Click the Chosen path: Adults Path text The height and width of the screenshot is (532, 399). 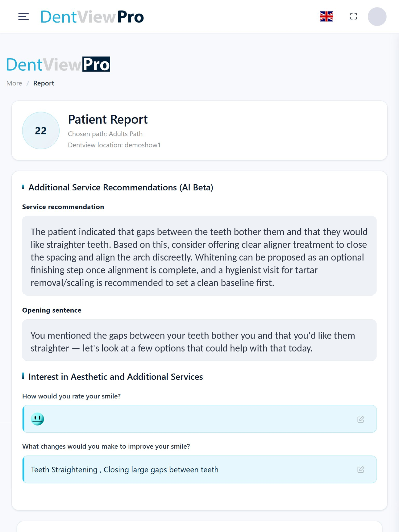pos(105,134)
